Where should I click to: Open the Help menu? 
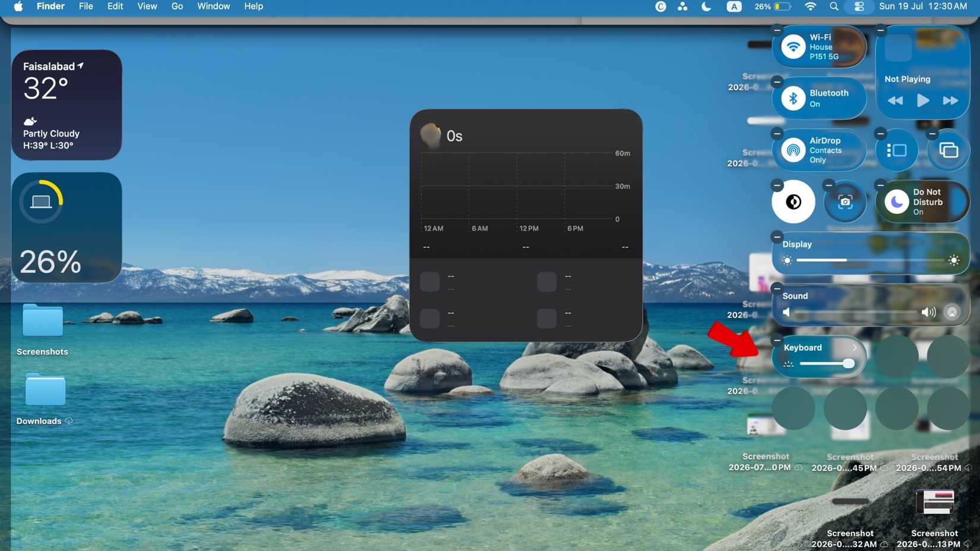click(254, 7)
